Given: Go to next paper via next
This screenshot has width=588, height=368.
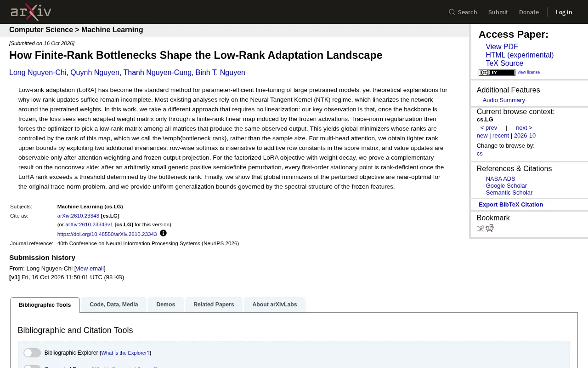Looking at the screenshot, I should pyautogui.click(x=524, y=128).
